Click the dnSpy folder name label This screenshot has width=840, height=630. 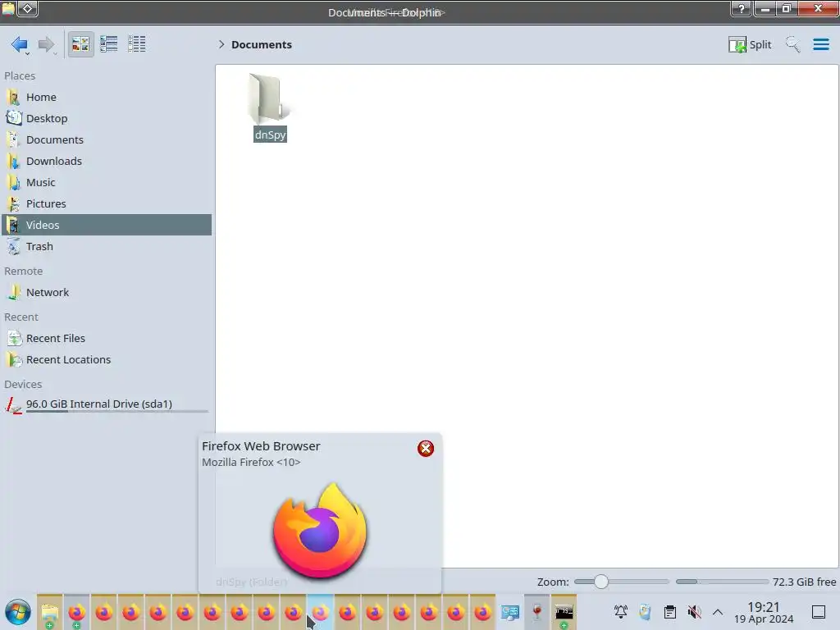270,135
